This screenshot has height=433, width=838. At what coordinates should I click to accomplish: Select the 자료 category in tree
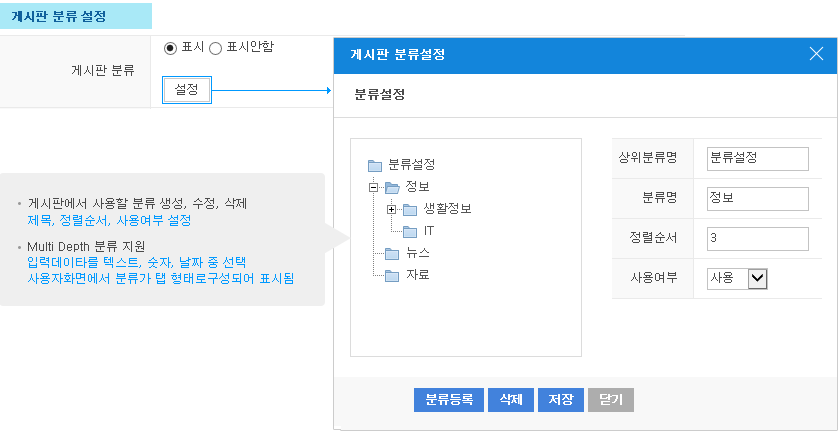417,275
